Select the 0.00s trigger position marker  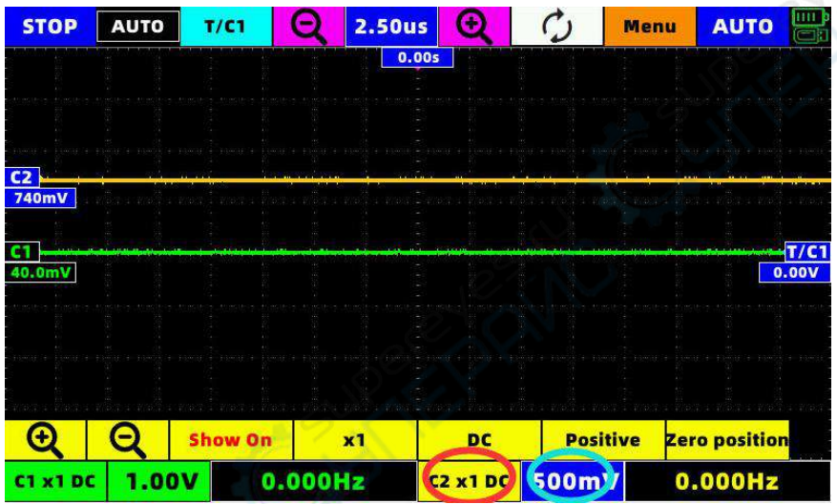click(x=417, y=57)
